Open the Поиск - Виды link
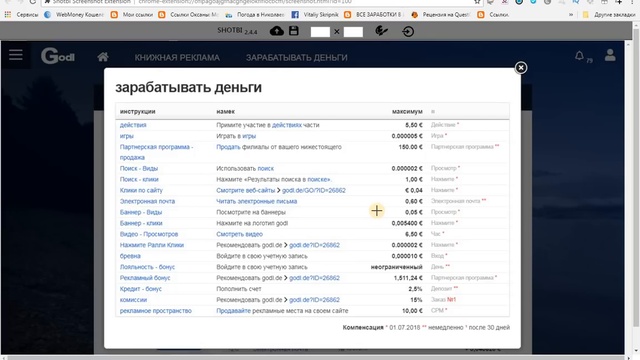Image resolution: width=640 pixels, height=360 pixels. pyautogui.click(x=139, y=168)
